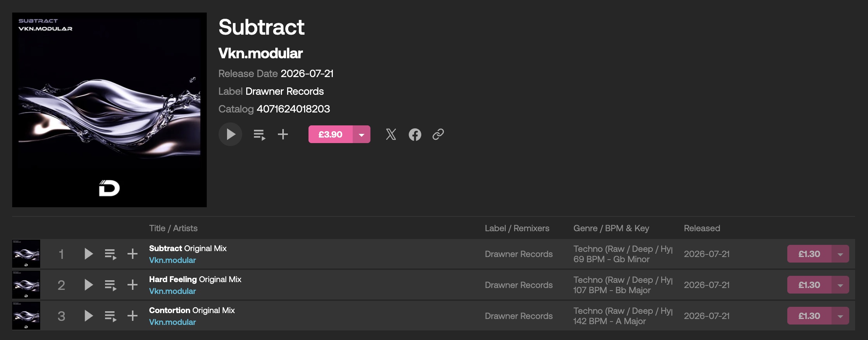868x340 pixels.
Task: Open the £3.90 purchase options dropdown
Action: [x=362, y=134]
